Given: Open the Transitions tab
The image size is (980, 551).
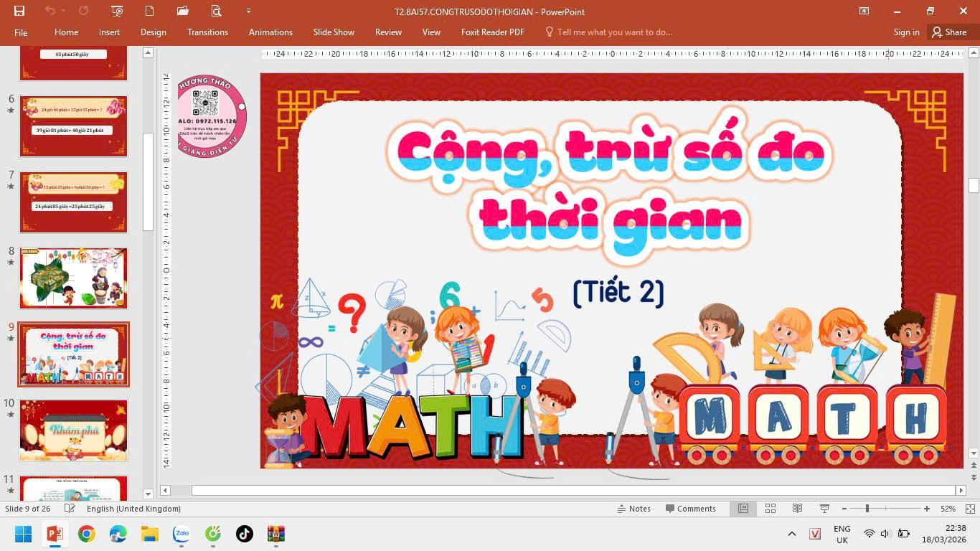Looking at the screenshot, I should pyautogui.click(x=207, y=32).
